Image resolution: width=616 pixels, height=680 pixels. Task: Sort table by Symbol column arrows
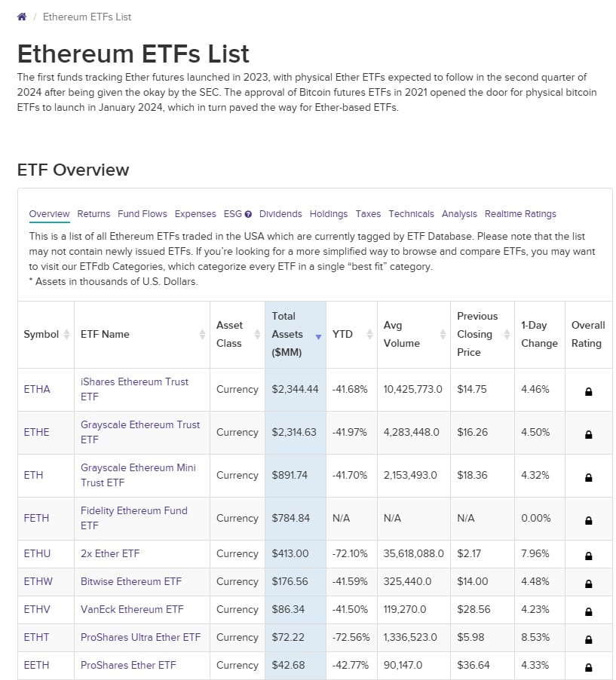pyautogui.click(x=66, y=335)
